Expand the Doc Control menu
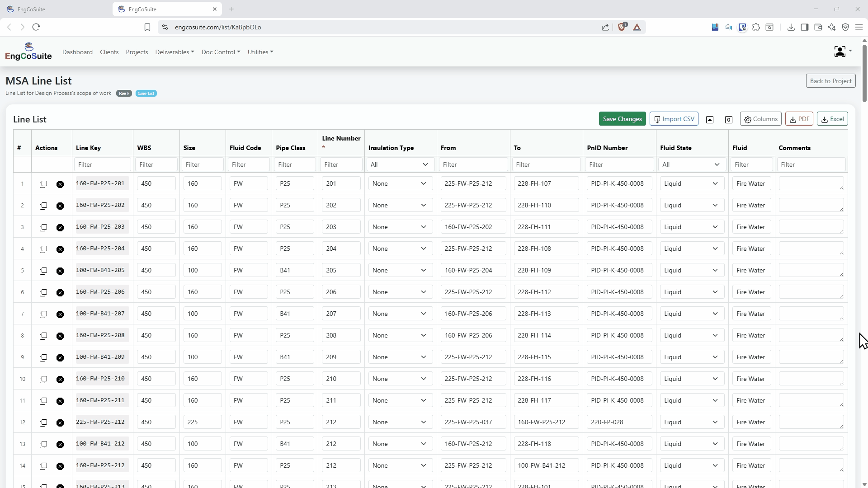The height and width of the screenshot is (488, 868). click(x=221, y=52)
